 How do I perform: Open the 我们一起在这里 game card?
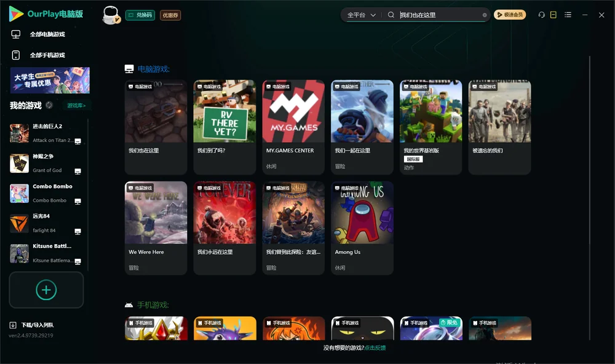[x=362, y=127]
